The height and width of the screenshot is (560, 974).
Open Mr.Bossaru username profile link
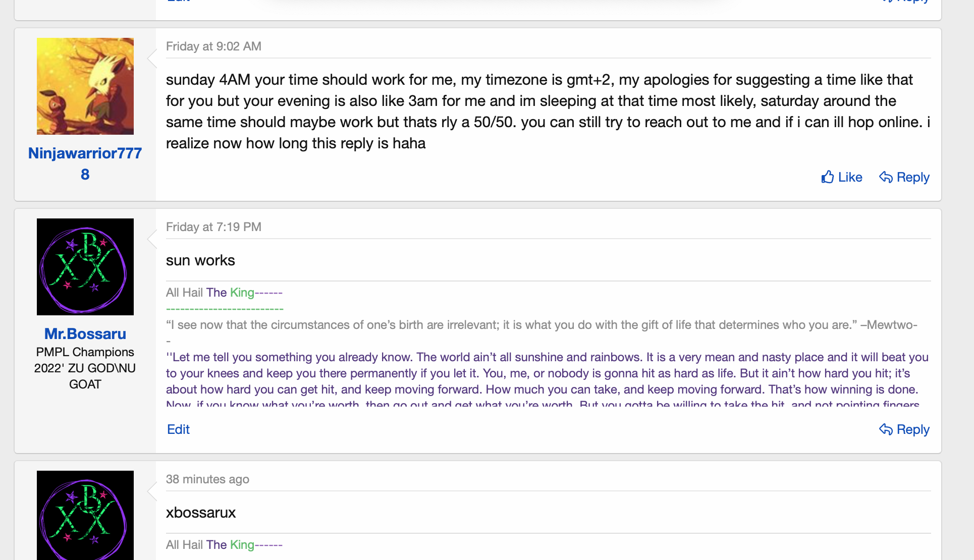(85, 333)
